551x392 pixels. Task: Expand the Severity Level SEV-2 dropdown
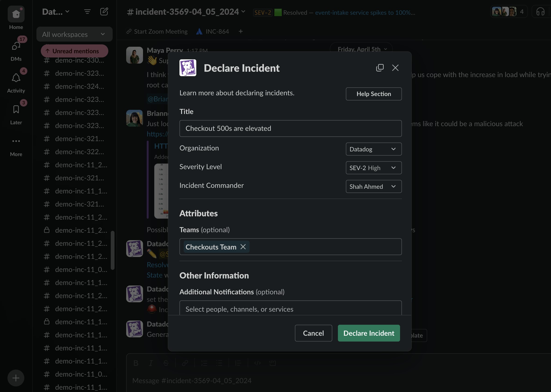point(374,168)
